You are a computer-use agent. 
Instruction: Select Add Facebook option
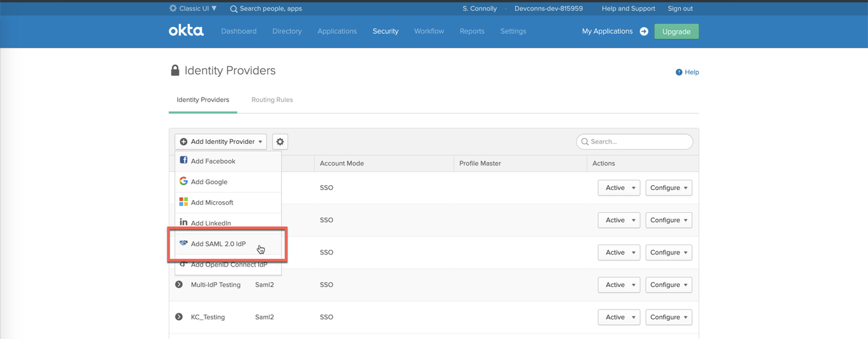pos(228,161)
